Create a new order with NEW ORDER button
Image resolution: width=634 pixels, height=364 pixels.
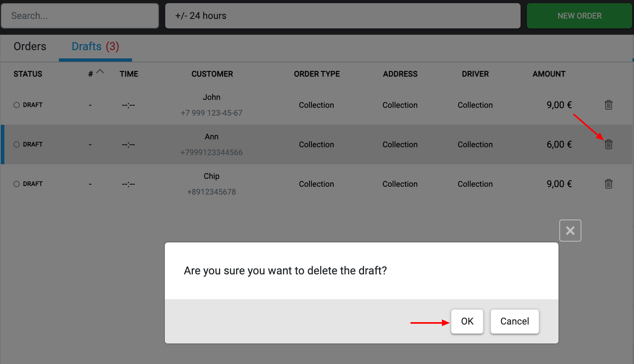click(579, 16)
